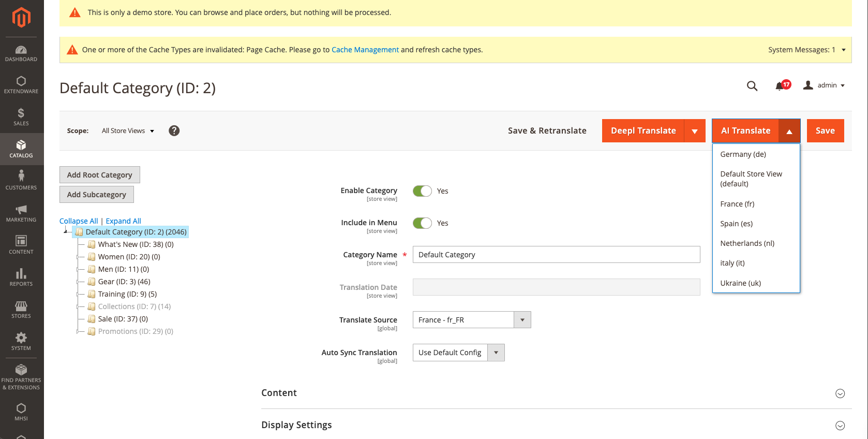Open Marketing from the sidebar
Viewport: 868px width, 439px height.
pyautogui.click(x=21, y=213)
